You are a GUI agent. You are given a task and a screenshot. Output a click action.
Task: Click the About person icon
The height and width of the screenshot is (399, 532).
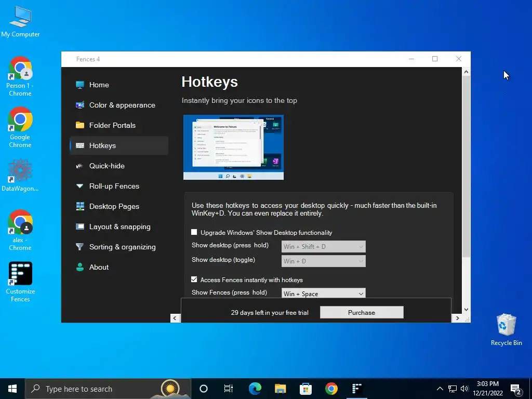coord(79,267)
